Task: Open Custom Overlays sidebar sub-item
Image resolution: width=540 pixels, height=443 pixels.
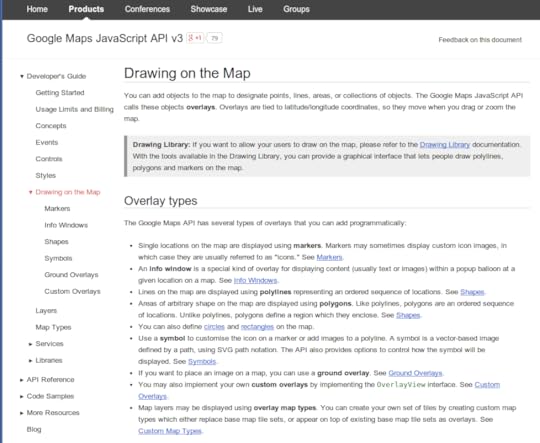Action: [x=72, y=291]
